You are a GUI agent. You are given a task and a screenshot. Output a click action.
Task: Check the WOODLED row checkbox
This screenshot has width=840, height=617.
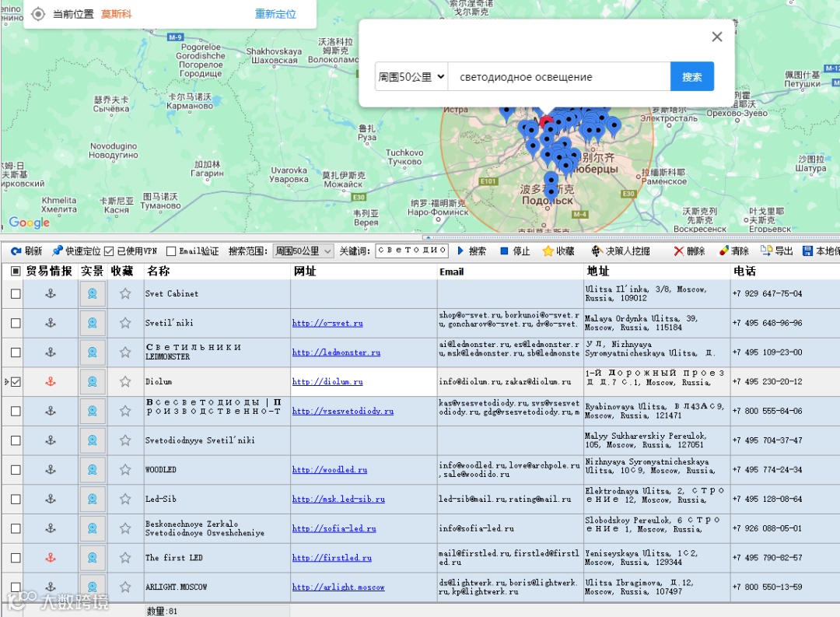16,470
